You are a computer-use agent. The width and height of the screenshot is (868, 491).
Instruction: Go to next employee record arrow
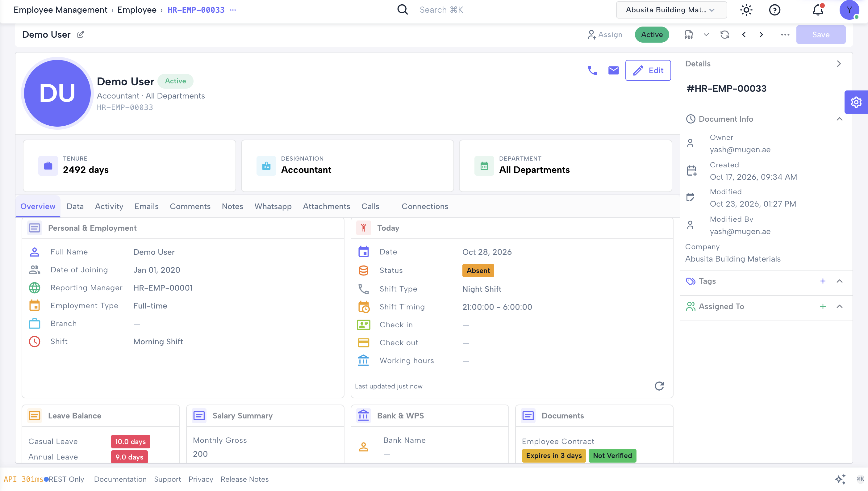click(761, 35)
